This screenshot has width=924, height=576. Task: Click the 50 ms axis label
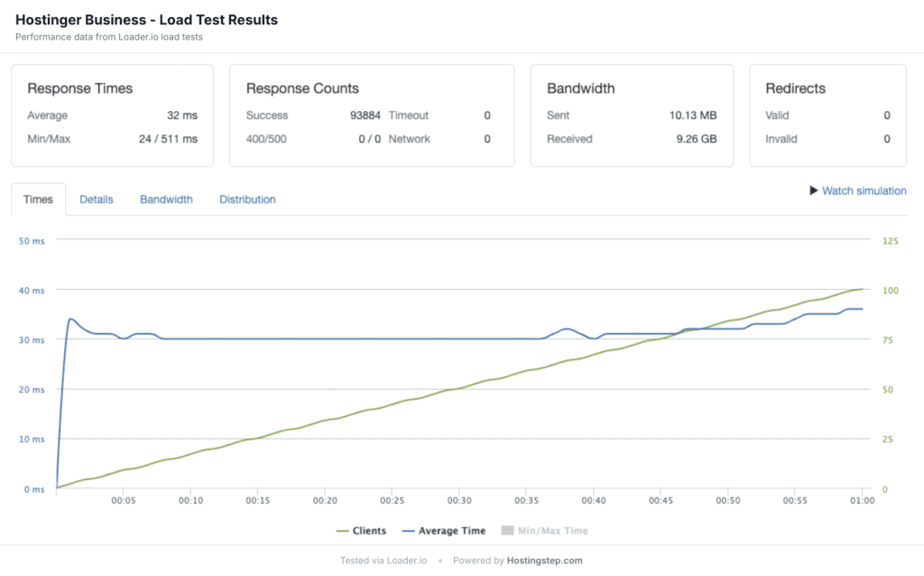(32, 240)
